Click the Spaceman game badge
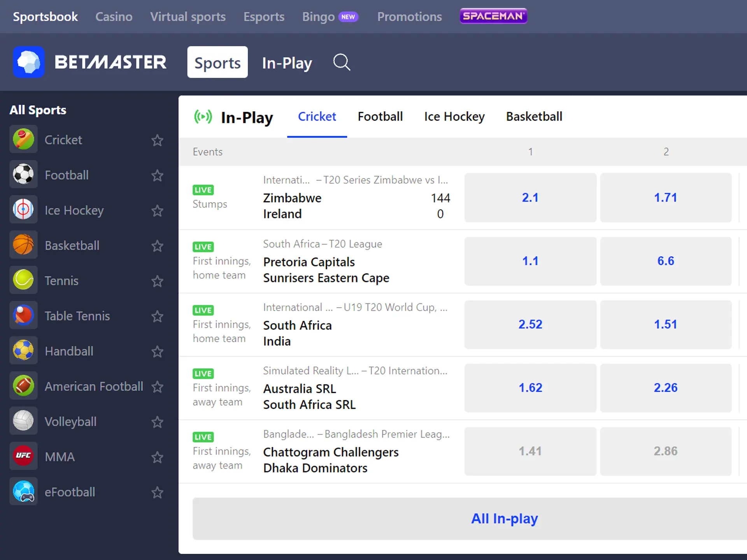 (x=493, y=16)
